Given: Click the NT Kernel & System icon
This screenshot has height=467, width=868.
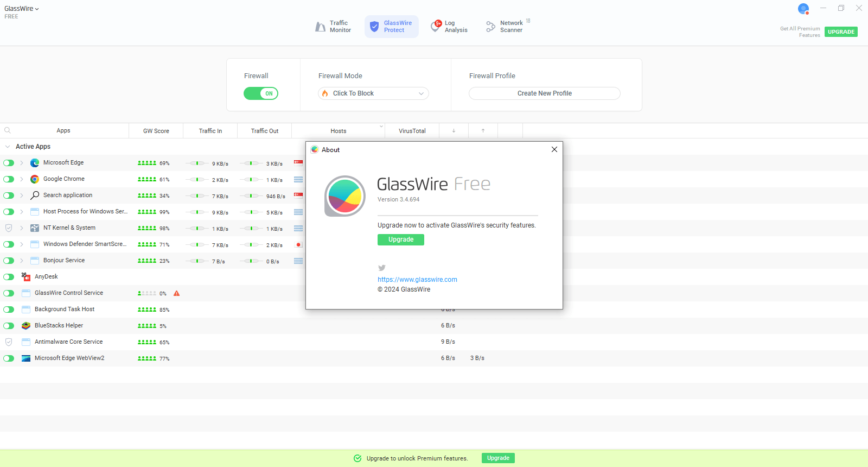Looking at the screenshot, I should click(x=35, y=228).
